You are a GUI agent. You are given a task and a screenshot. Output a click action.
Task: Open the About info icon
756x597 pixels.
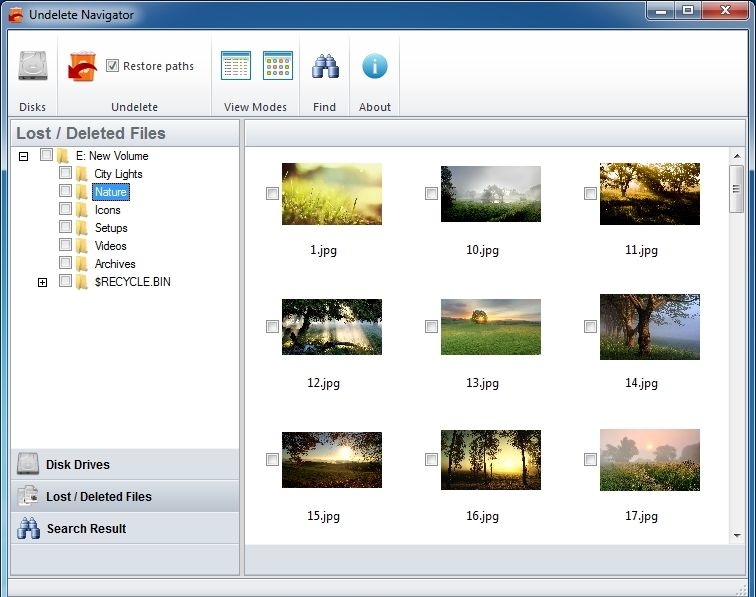[375, 67]
